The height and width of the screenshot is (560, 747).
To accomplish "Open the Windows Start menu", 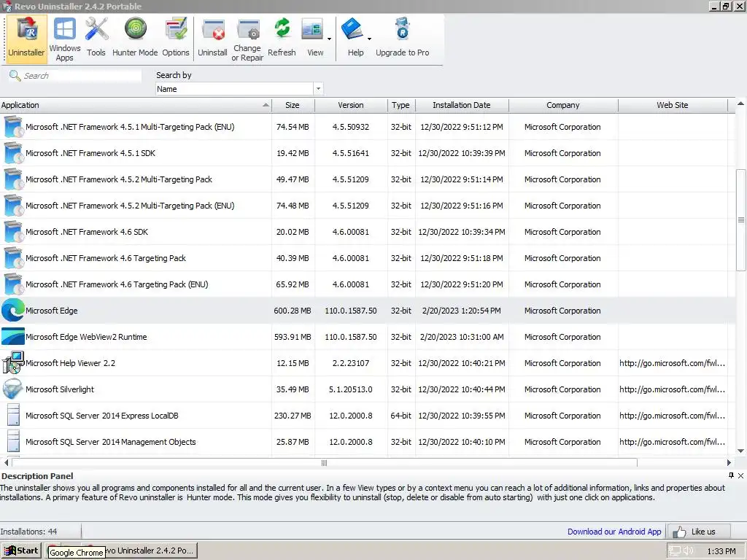I will [21, 551].
